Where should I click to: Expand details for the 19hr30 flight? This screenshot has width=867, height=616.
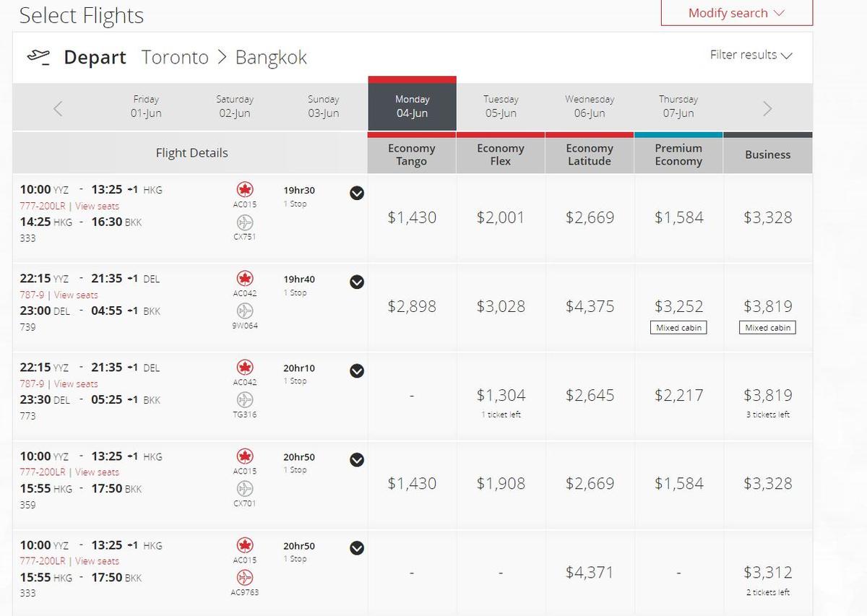(x=357, y=193)
